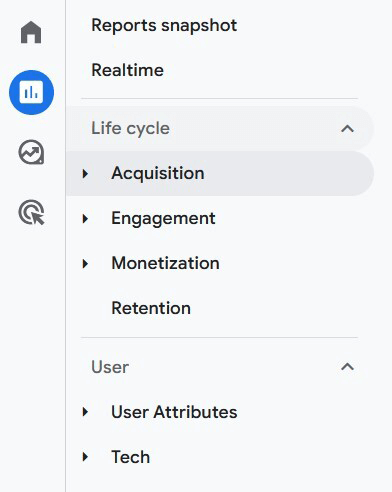Select the User section header
392x492 pixels.
point(110,367)
